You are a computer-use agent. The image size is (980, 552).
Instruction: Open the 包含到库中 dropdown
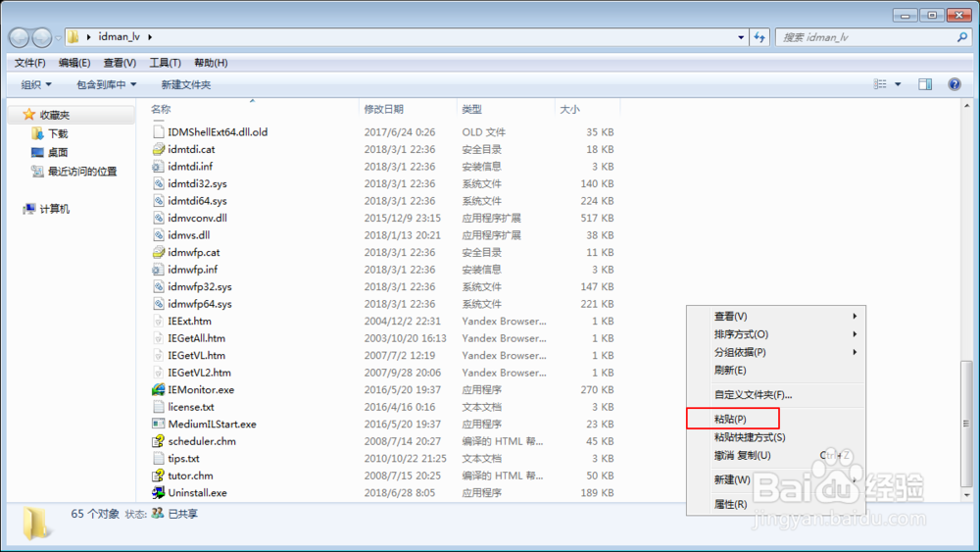[106, 84]
